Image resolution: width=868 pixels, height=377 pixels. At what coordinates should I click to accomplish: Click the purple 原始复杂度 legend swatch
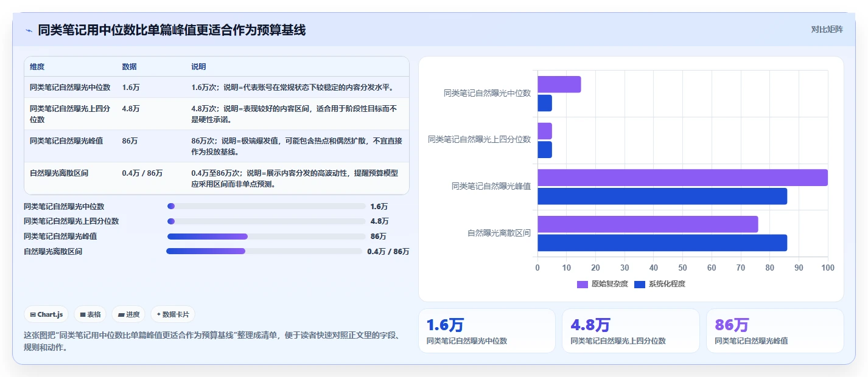point(583,284)
